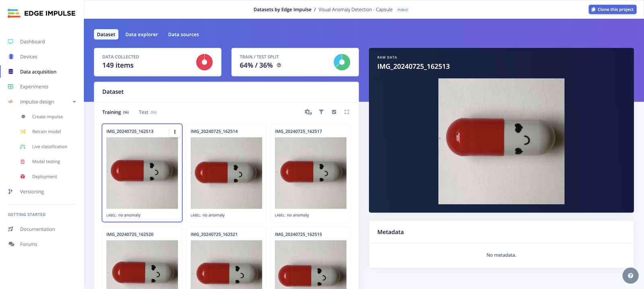Open the dataset filter funnel icon
644x289 pixels.
[x=321, y=112]
